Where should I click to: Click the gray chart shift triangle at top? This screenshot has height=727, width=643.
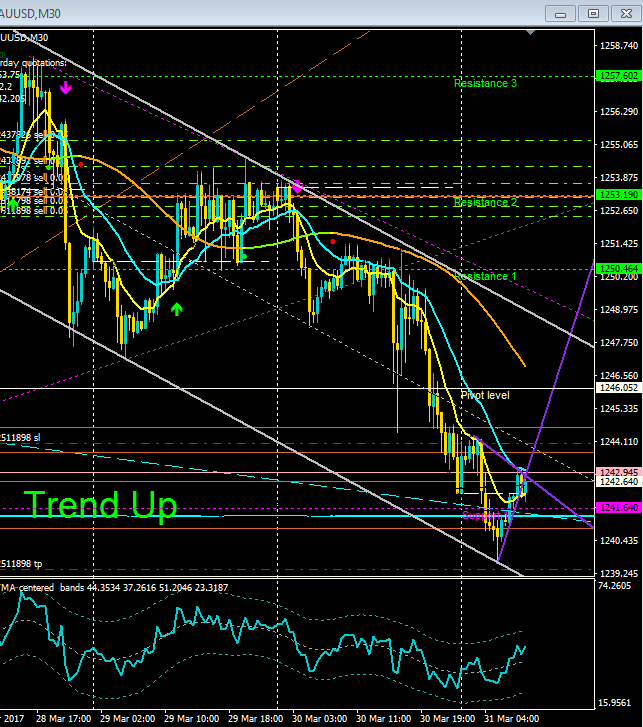click(531, 32)
